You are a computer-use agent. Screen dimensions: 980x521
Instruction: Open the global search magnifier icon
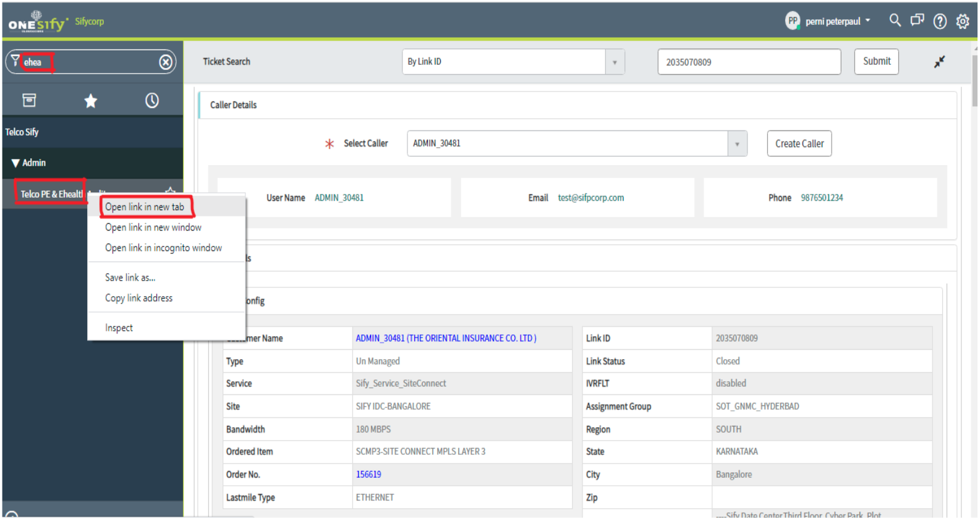895,20
